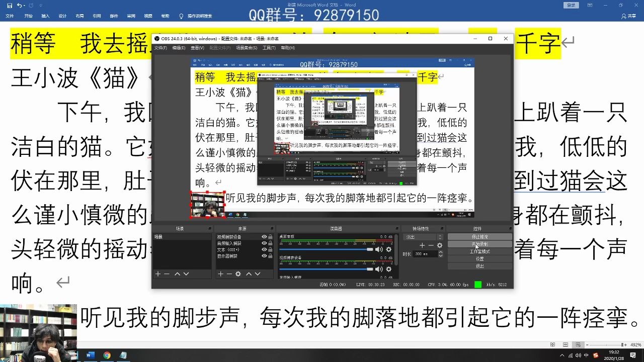Move scene down with arrow icon

(186, 274)
